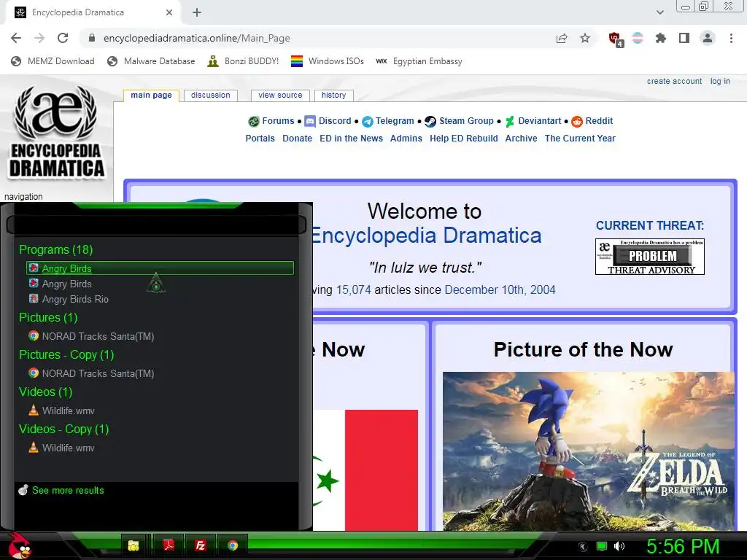Open Windows ISOs bookmark

click(x=328, y=61)
